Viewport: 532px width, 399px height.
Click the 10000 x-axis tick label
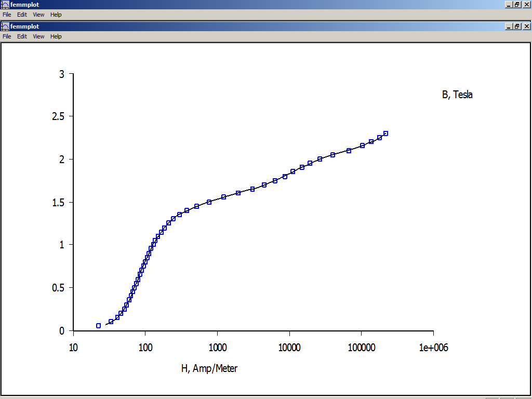[289, 348]
